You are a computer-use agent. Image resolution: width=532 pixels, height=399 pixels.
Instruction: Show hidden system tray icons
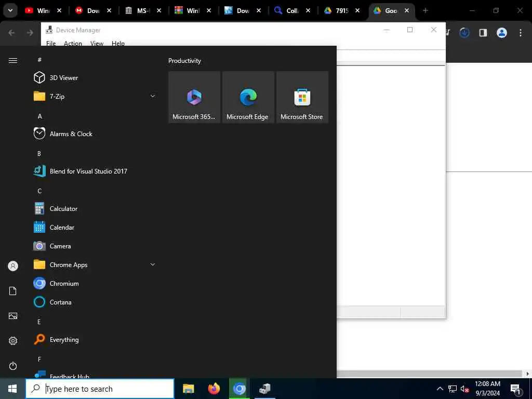(x=440, y=389)
